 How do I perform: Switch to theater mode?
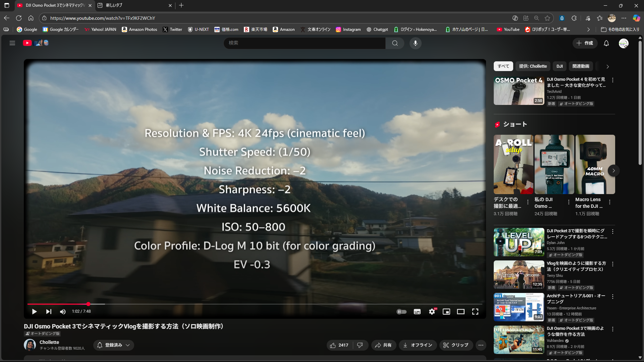(461, 312)
